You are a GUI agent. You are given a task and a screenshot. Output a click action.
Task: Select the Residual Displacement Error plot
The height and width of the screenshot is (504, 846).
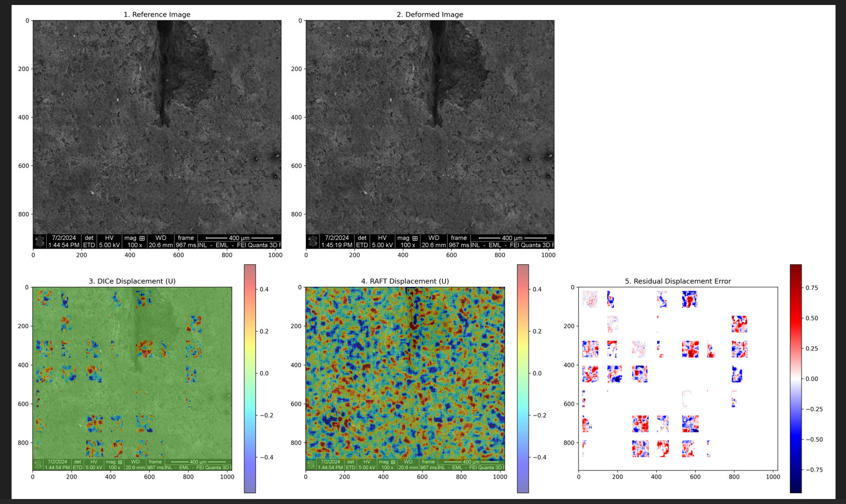coord(678,379)
